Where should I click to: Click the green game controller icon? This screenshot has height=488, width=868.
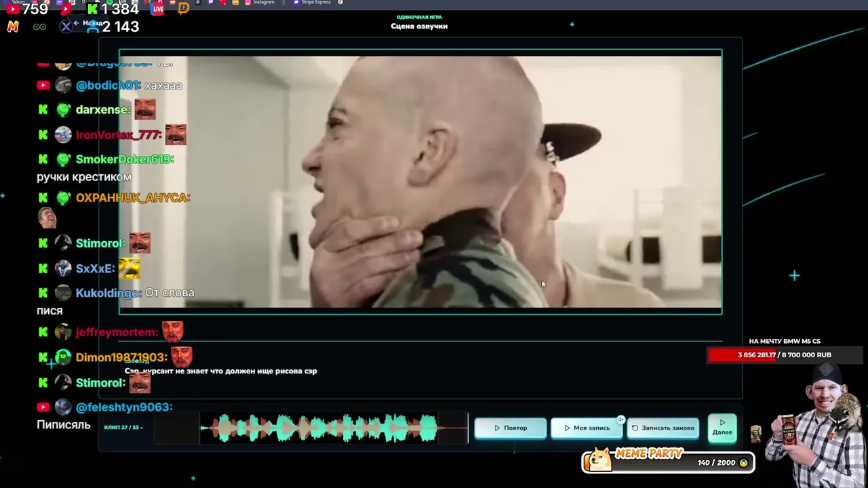coord(40,26)
